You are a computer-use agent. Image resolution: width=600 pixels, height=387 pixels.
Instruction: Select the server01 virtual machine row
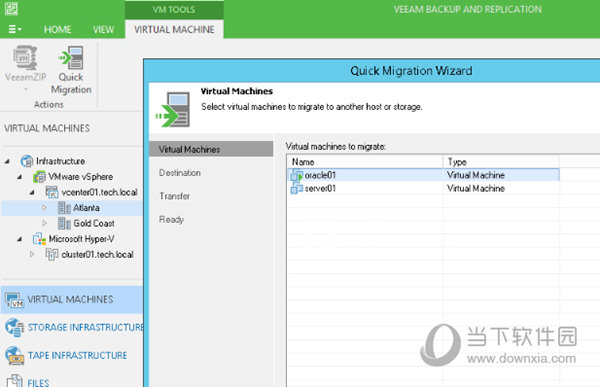[423, 188]
